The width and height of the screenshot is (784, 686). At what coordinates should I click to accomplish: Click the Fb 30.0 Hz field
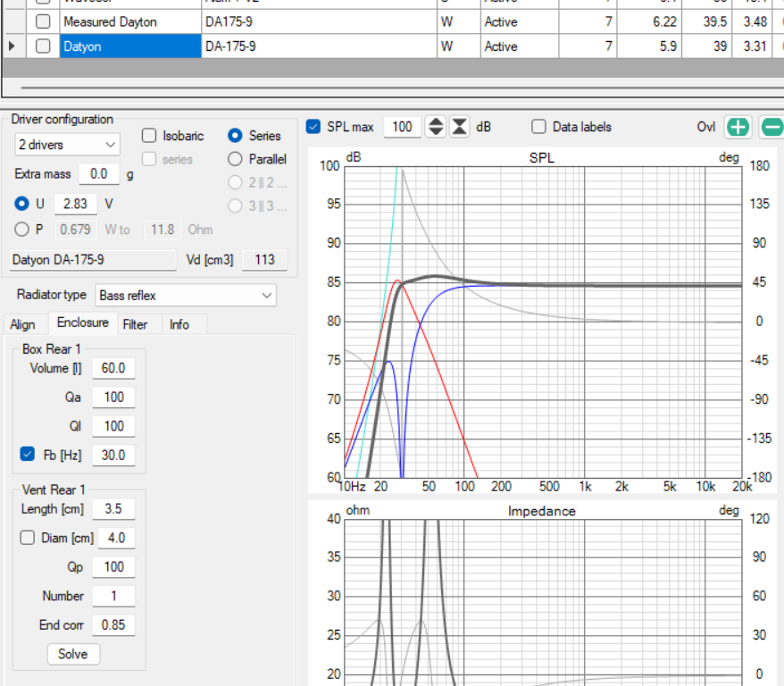113,456
